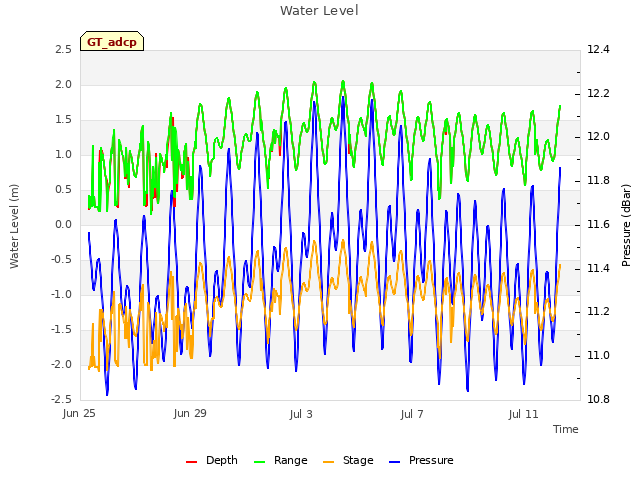Click the 10.8 right axis tick label
Screen dimensions: 640x480
click(x=598, y=399)
